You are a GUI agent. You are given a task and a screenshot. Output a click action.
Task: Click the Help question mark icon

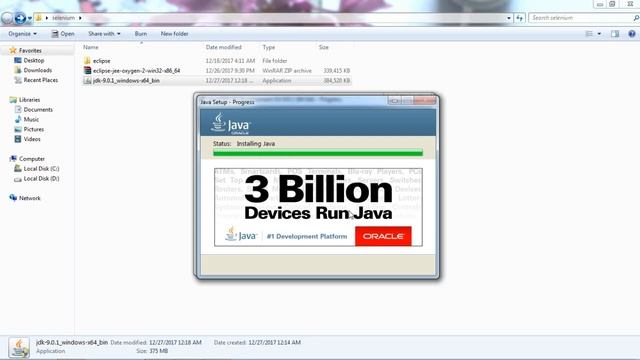pos(631,34)
